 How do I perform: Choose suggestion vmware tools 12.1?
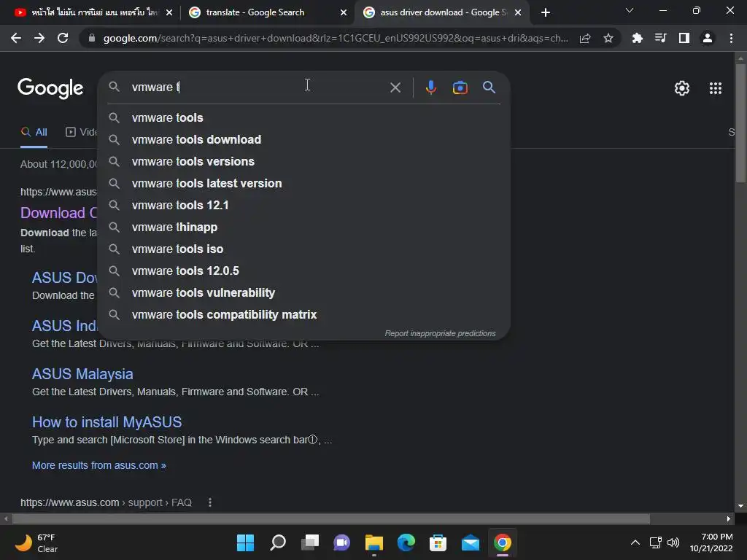click(x=304, y=205)
